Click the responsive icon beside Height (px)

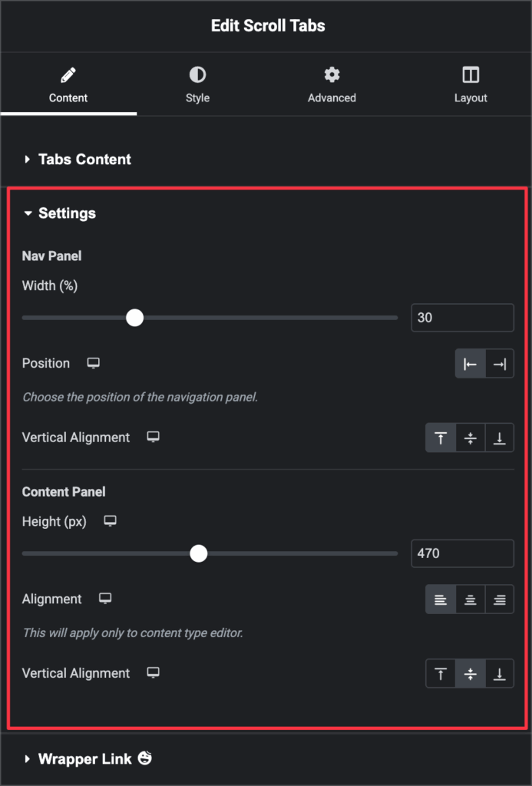click(110, 521)
